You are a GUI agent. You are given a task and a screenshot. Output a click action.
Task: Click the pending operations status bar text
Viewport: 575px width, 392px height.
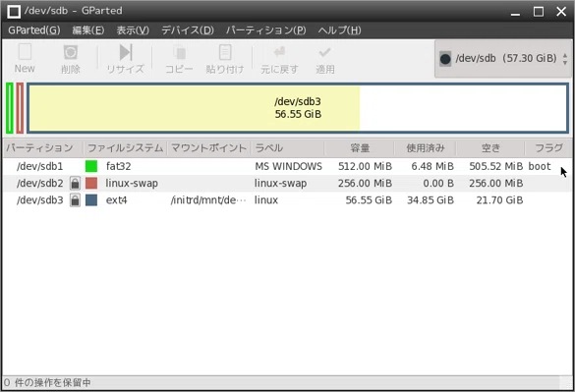point(47,383)
